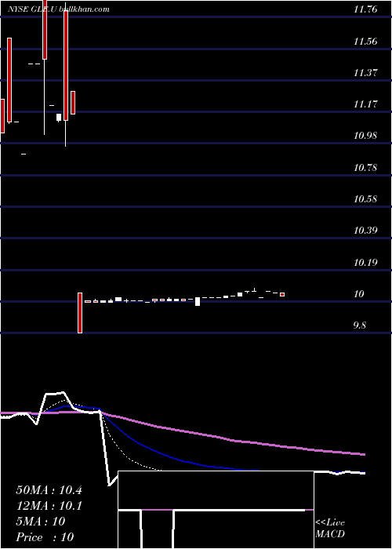Screen dimensions: 392x549
Task: Click the 12MA : 10.1 readout
Action: pyautogui.click(x=49, y=506)
